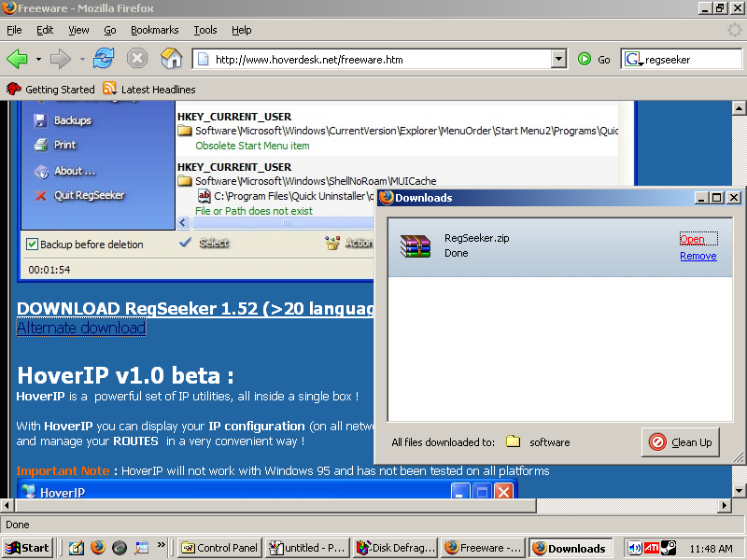747x560 pixels.
Task: Click the RegSeeker.zip archive icon
Action: click(415, 245)
